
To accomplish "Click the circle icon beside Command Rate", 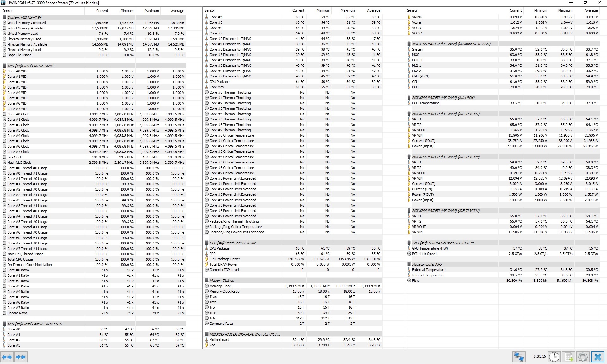I will [207, 324].
